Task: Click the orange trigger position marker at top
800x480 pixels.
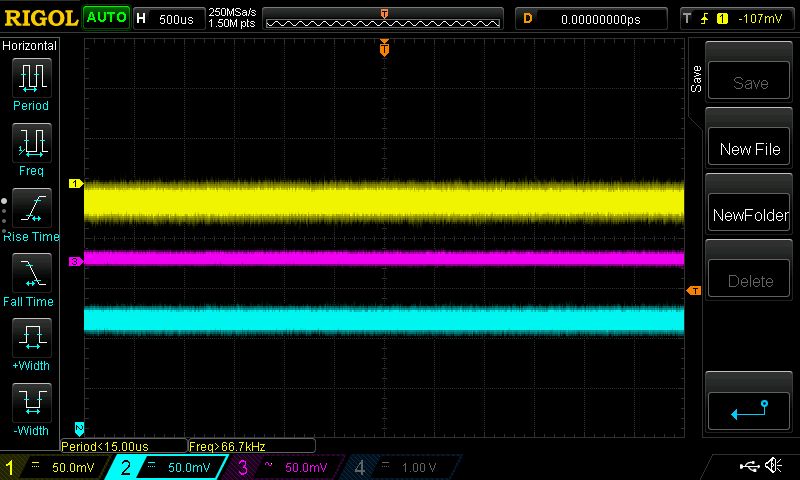Action: (x=384, y=48)
